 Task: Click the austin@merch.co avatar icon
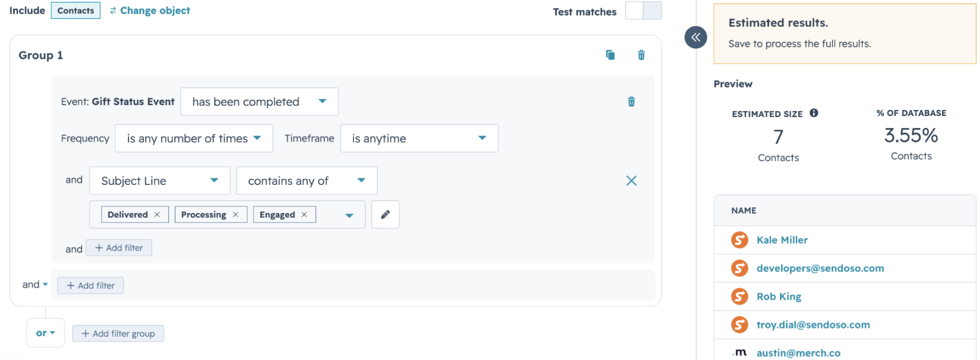[740, 352]
